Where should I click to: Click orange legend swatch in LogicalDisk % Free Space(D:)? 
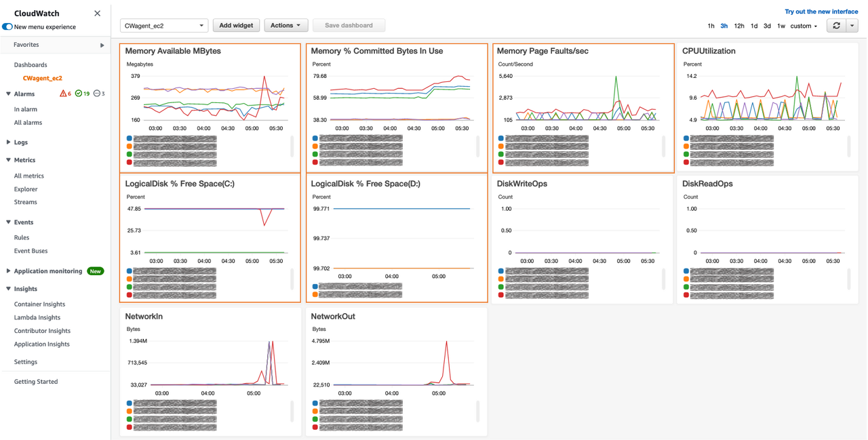(x=315, y=295)
